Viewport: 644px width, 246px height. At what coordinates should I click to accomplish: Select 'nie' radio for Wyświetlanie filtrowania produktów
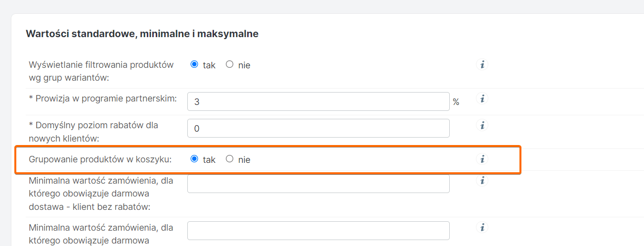click(x=229, y=64)
